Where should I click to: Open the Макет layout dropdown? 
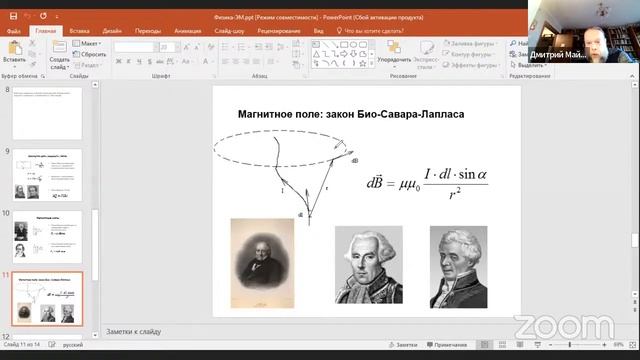tap(87, 43)
